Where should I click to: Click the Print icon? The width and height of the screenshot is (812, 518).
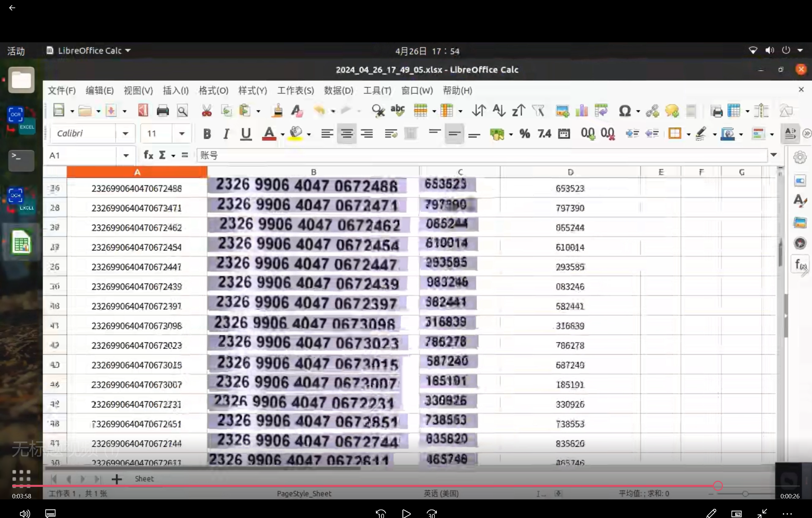163,111
